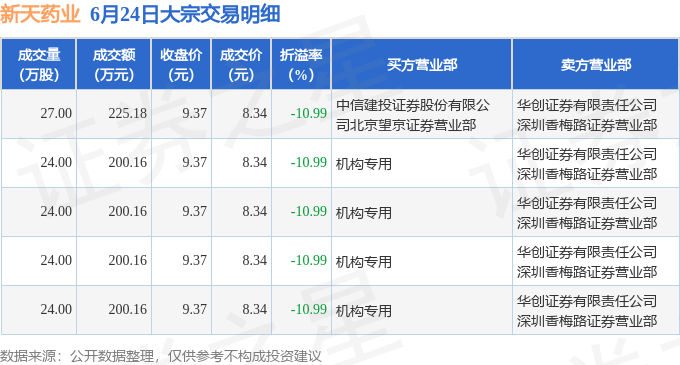Click 机构专用 buyer in last row

(363, 311)
